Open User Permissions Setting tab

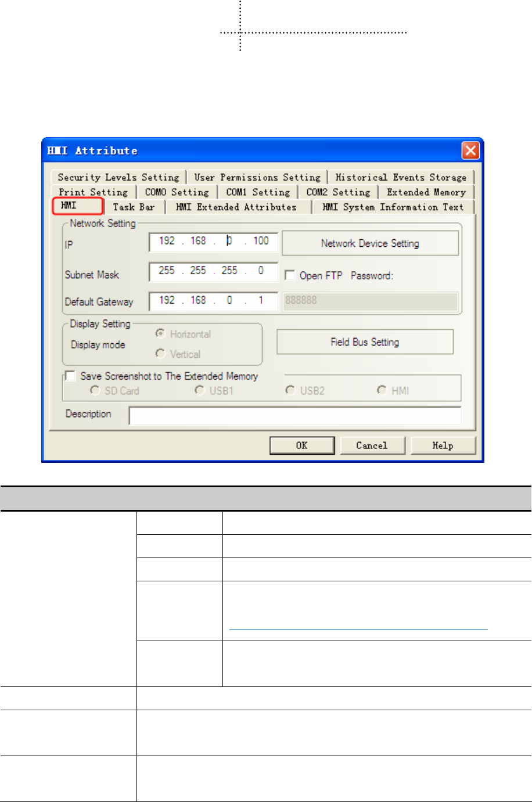[x=257, y=178]
